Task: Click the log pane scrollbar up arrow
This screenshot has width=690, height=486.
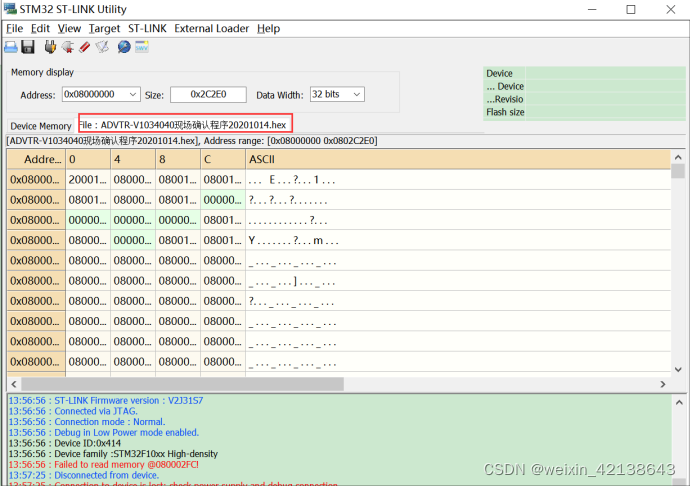Action: (x=679, y=402)
